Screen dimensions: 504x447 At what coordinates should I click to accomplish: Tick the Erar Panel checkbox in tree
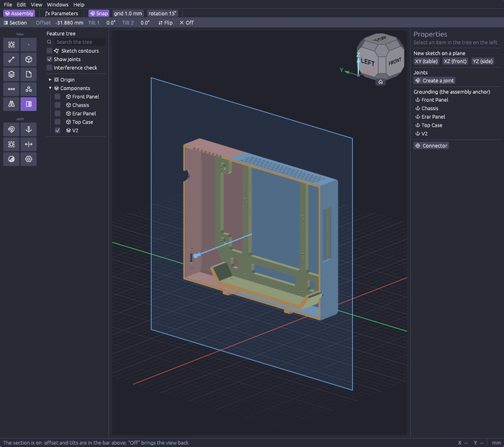coord(58,114)
